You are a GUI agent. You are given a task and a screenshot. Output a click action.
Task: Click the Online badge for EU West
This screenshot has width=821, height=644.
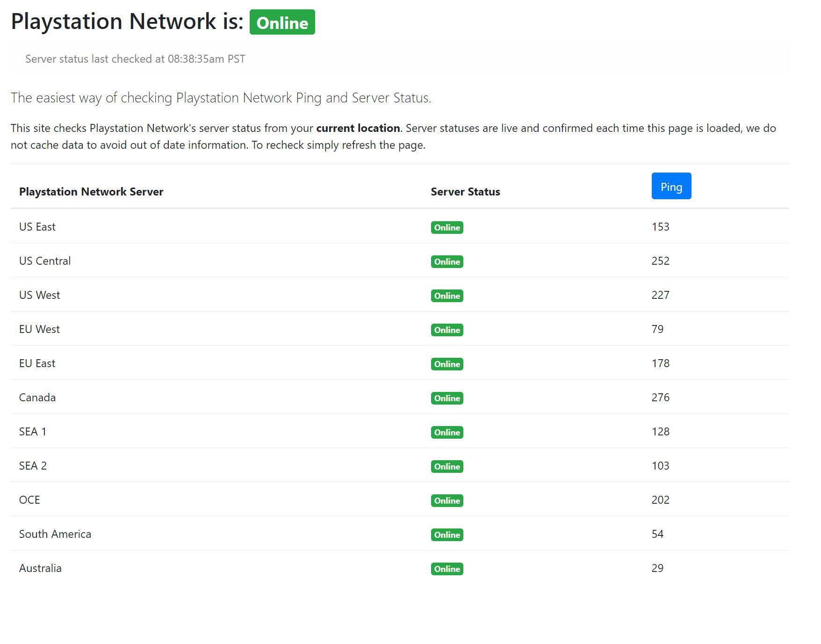[x=447, y=330]
